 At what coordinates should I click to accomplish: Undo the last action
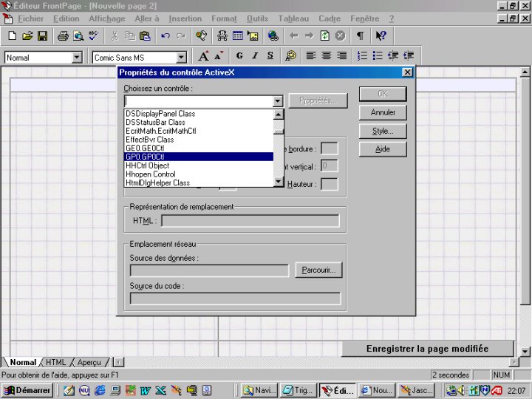click(x=166, y=35)
